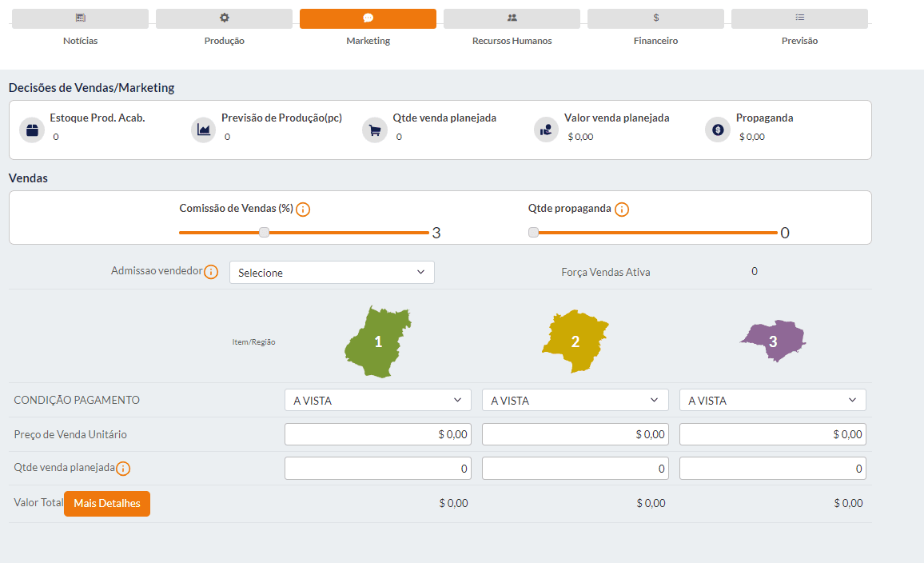
Task: Open the Previsão list icon
Action: [799, 18]
